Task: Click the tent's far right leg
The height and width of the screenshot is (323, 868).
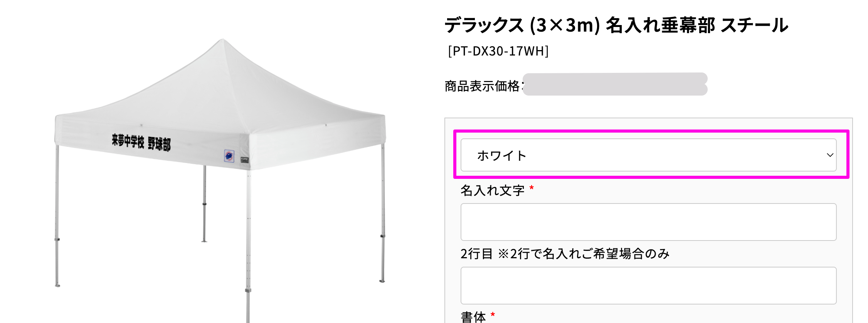Action: [x=382, y=216]
